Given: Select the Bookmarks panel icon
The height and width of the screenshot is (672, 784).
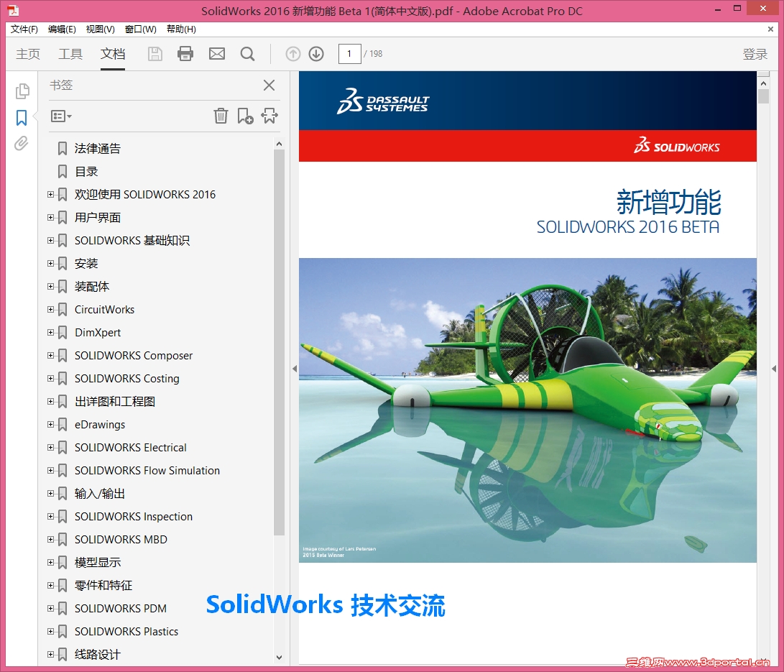Looking at the screenshot, I should point(22,116).
